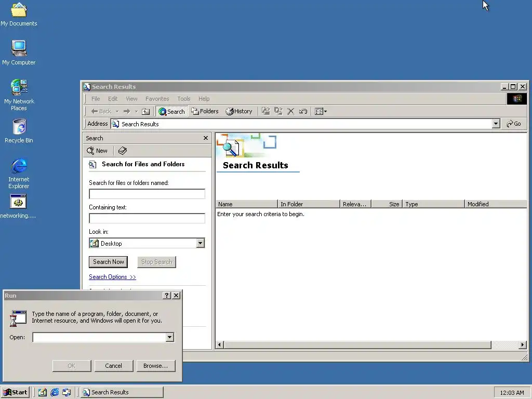
Task: Expand Search Options link
Action: click(112, 277)
